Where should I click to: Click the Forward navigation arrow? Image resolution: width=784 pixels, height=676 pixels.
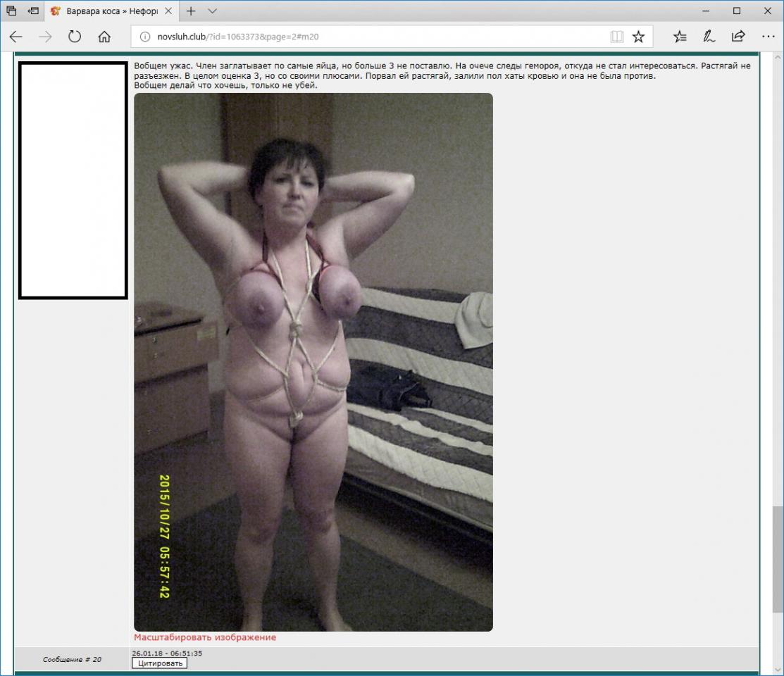click(x=46, y=37)
